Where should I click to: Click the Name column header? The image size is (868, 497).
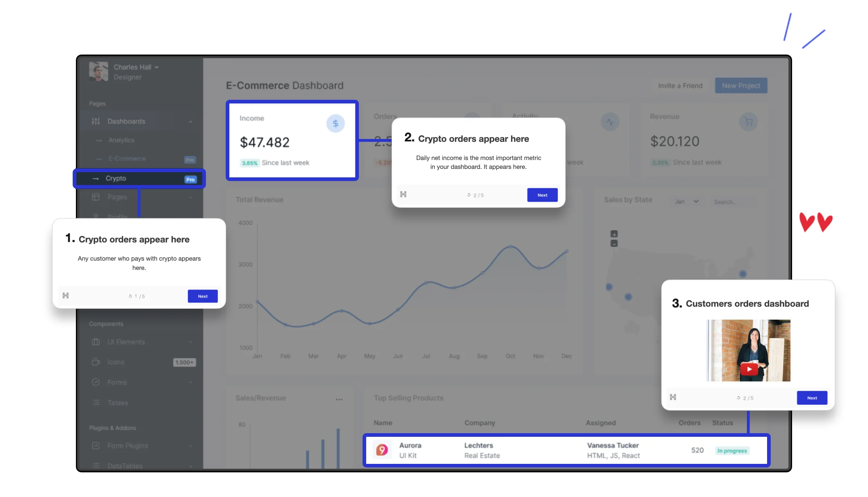(383, 423)
